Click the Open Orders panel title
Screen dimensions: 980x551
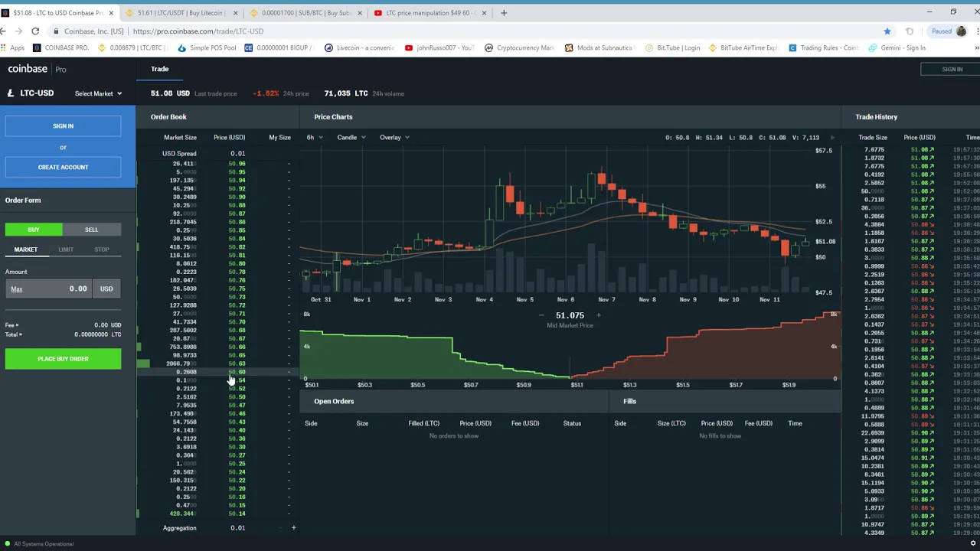[x=334, y=401]
